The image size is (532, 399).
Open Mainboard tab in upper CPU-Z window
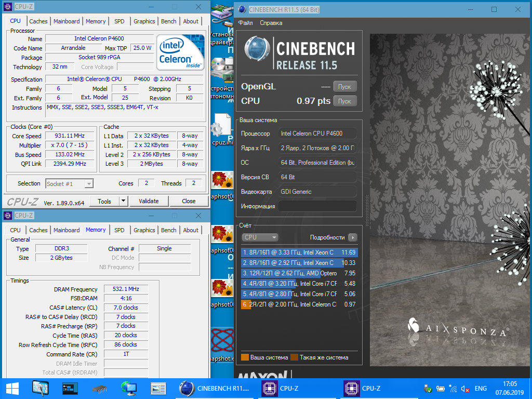(x=66, y=21)
